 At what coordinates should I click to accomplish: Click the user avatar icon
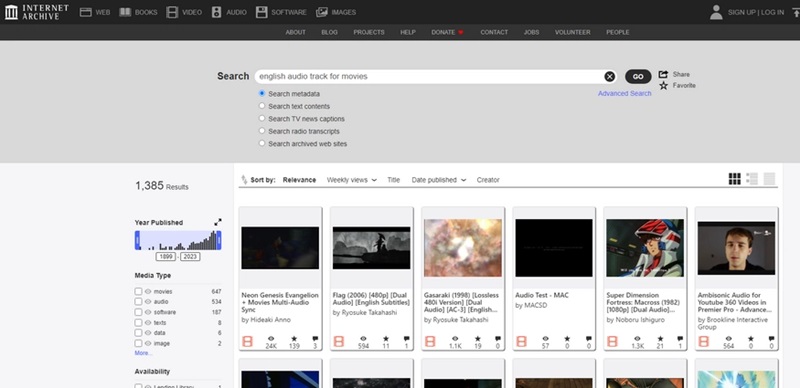click(716, 12)
